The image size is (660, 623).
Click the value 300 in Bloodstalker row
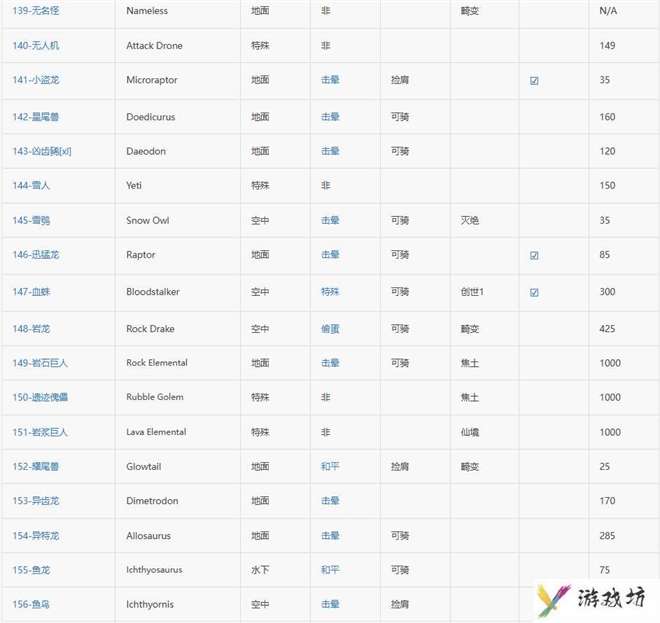point(607,292)
